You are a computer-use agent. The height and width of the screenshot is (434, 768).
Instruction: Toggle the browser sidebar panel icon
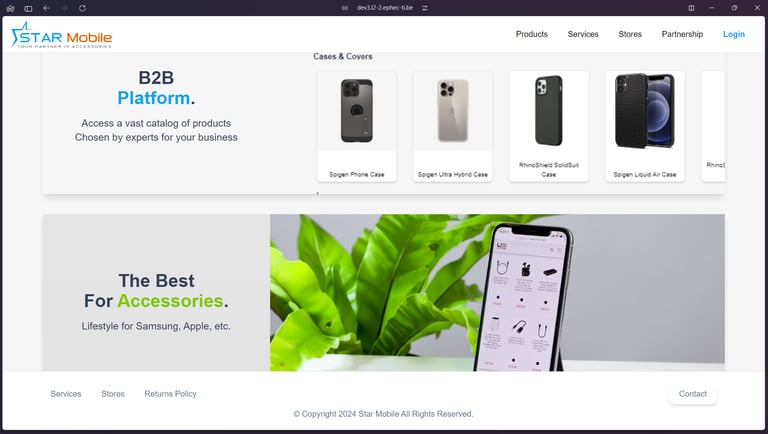(28, 8)
